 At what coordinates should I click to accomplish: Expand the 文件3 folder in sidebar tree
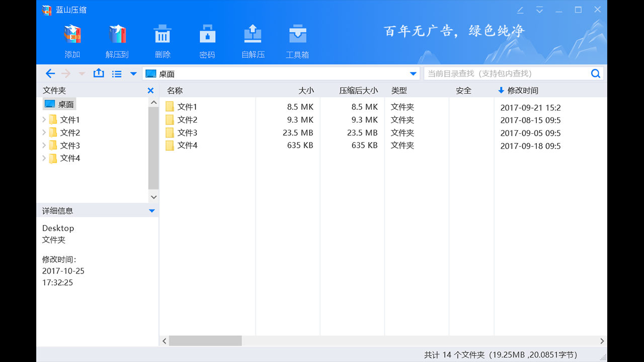pos(43,145)
